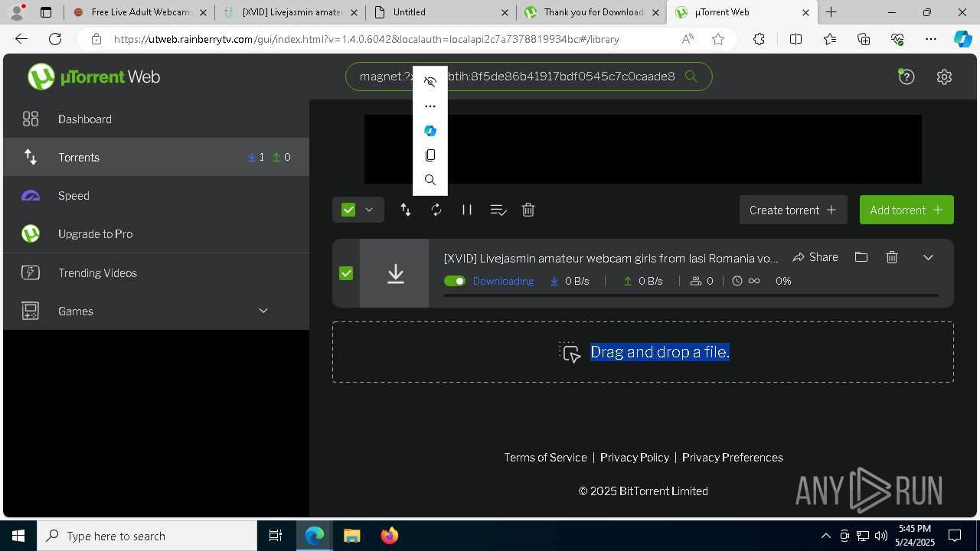Add page to favorites star icon

(x=718, y=39)
